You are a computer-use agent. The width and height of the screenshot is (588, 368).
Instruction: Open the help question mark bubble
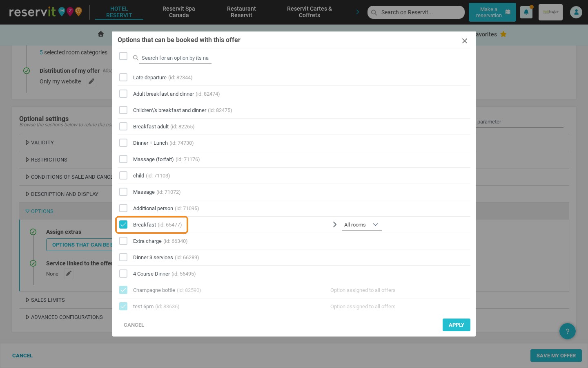point(568,331)
